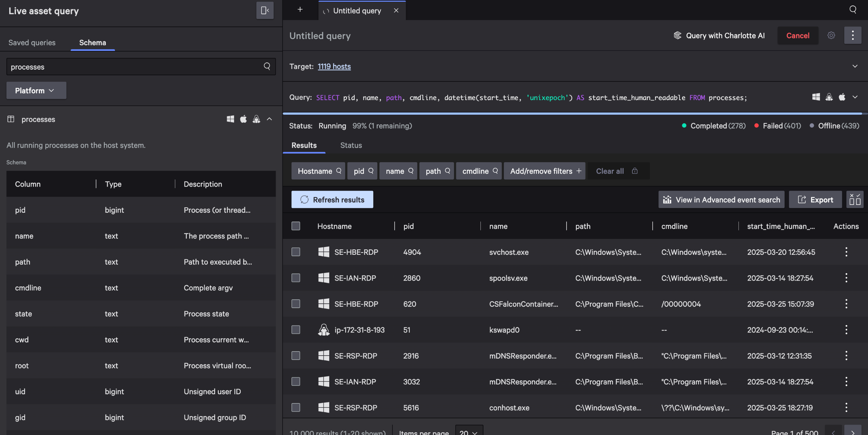Switch to Saved queries tab
This screenshot has width=868, height=435.
(32, 42)
